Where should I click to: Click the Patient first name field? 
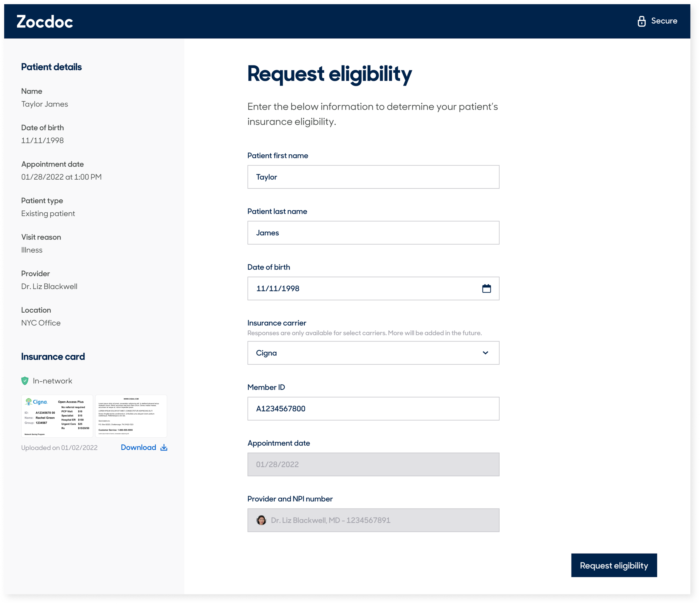point(373,177)
